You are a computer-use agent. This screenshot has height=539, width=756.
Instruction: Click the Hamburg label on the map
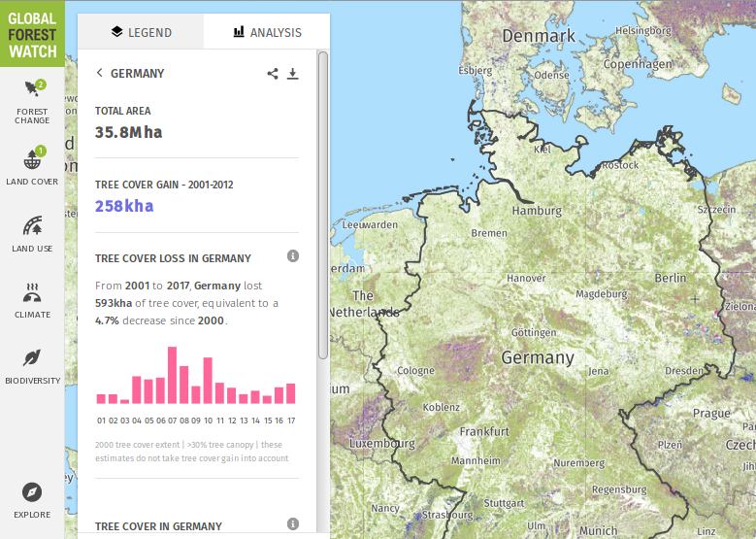[537, 211]
